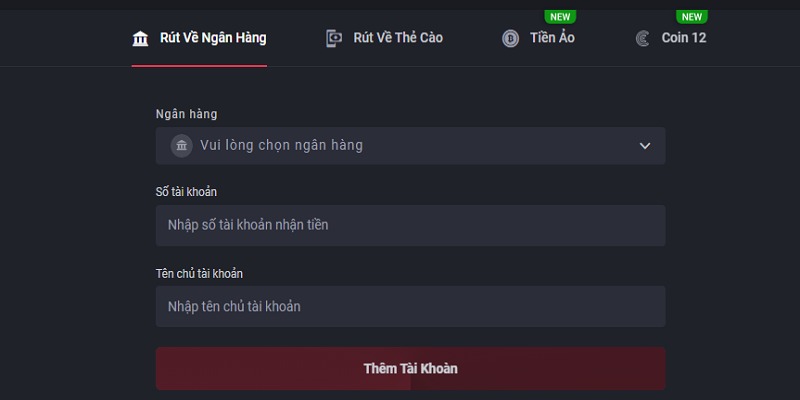Click the Coin 12 logo icon
The image size is (800, 400).
[x=642, y=39]
